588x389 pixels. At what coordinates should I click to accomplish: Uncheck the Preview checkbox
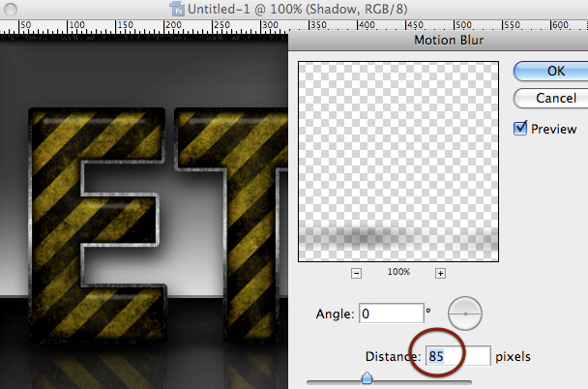(x=520, y=129)
